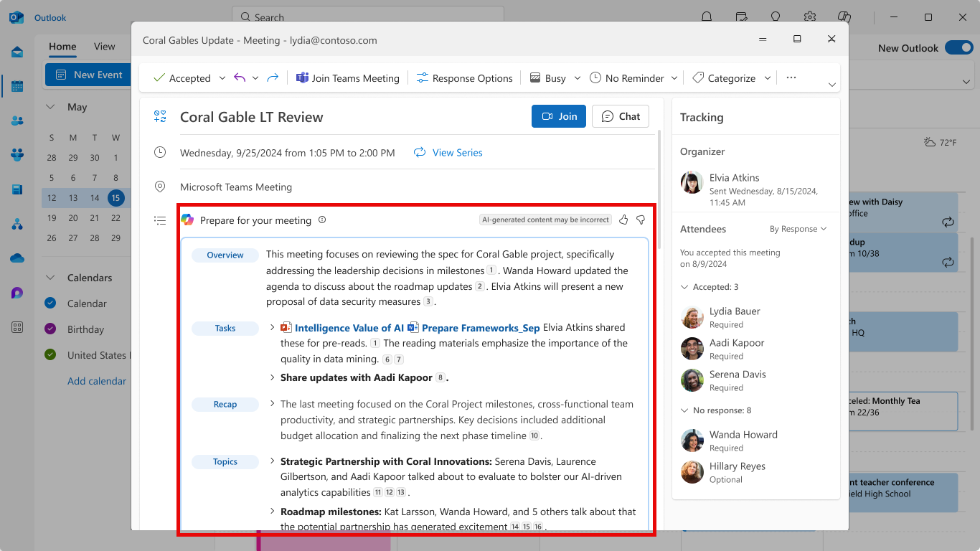Expand the Share updates with Aadi Kapoor task

[272, 377]
